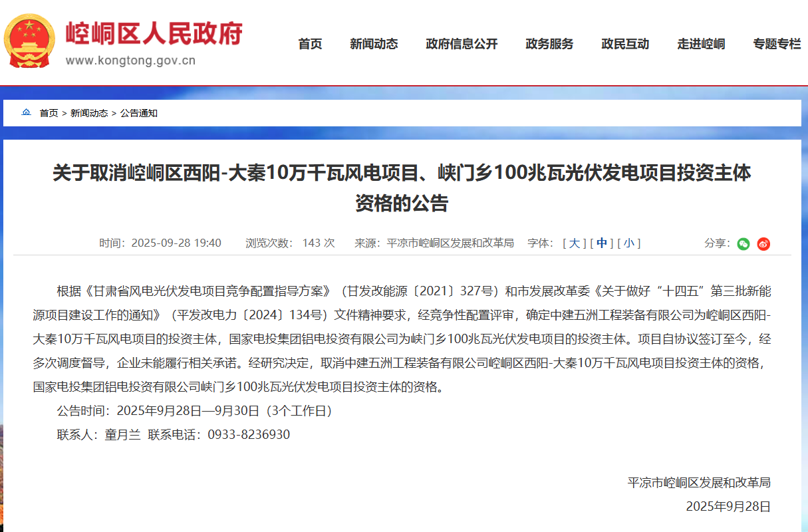The image size is (808, 532).
Task: Click the publish time 2025-09-28 19:40
Action: (x=176, y=243)
